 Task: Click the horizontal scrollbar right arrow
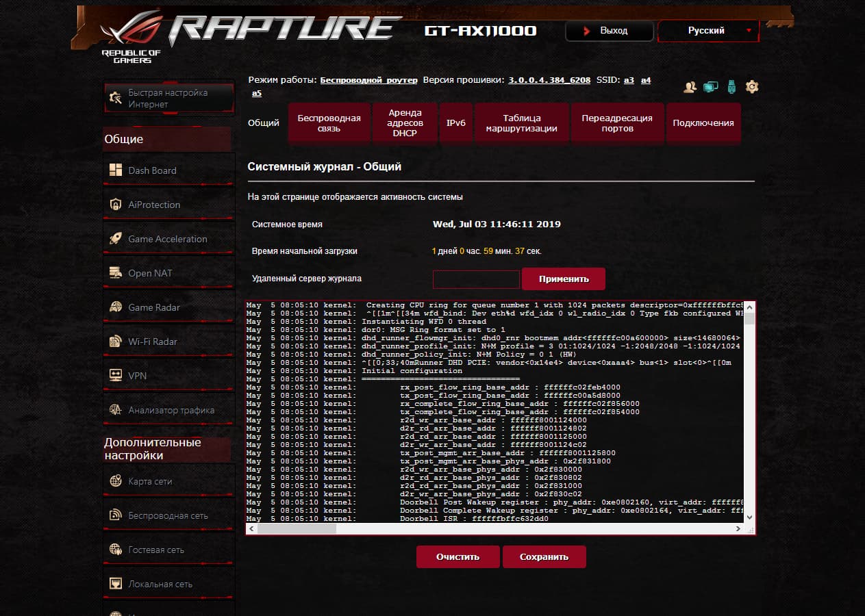738,529
